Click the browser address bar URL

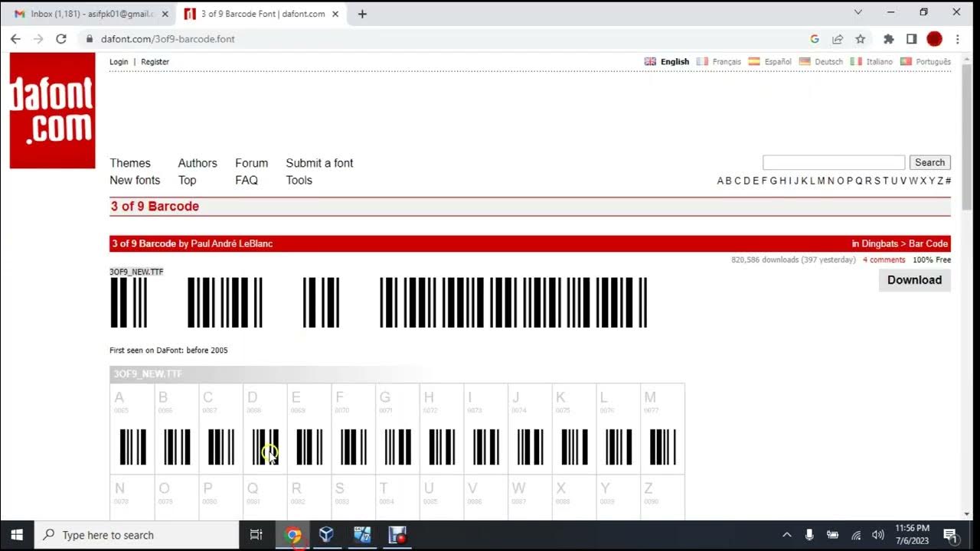168,39
